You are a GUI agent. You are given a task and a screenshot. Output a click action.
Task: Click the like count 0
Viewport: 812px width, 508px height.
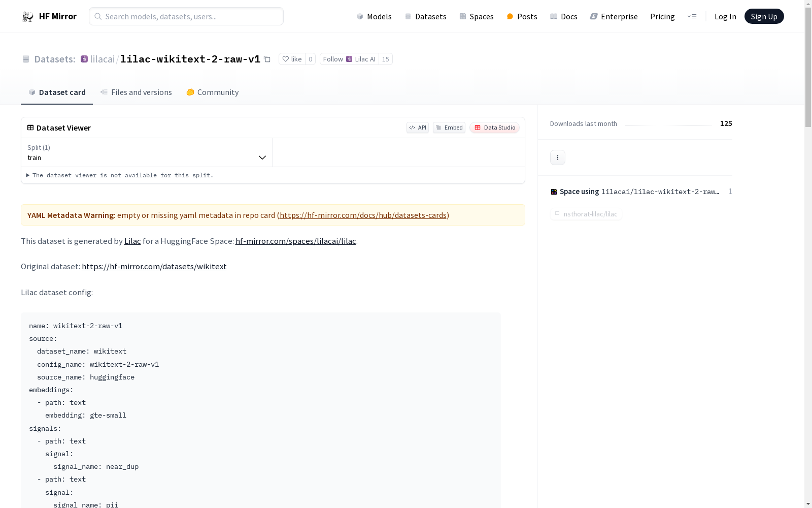311,59
